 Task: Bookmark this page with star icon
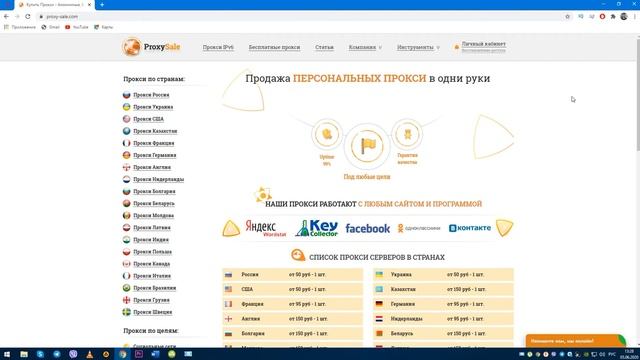pyautogui.click(x=567, y=17)
